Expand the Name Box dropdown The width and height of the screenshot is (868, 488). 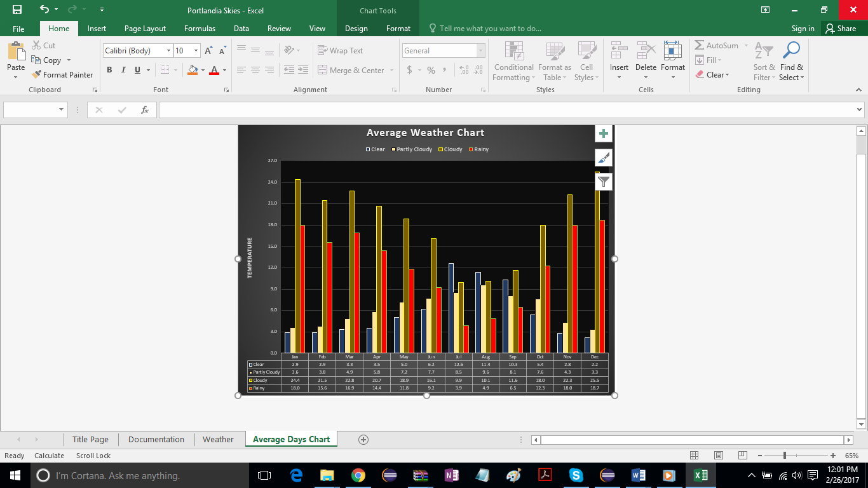coord(62,110)
